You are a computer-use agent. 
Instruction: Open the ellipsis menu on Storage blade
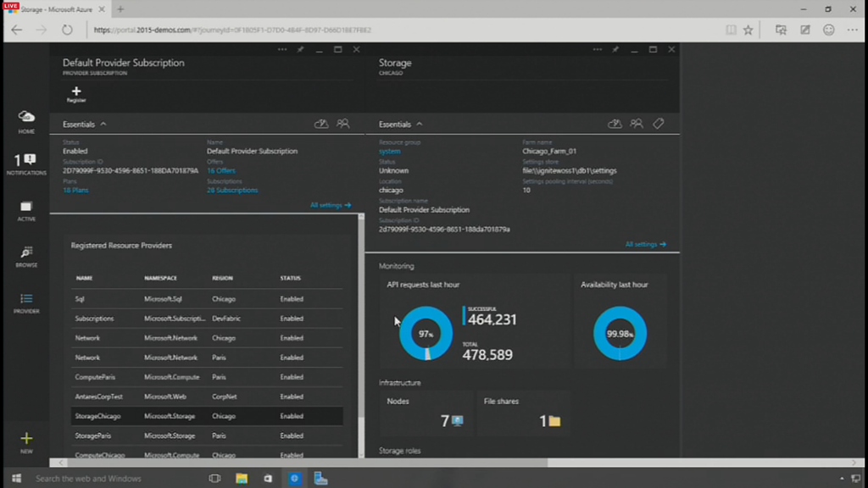[598, 50]
